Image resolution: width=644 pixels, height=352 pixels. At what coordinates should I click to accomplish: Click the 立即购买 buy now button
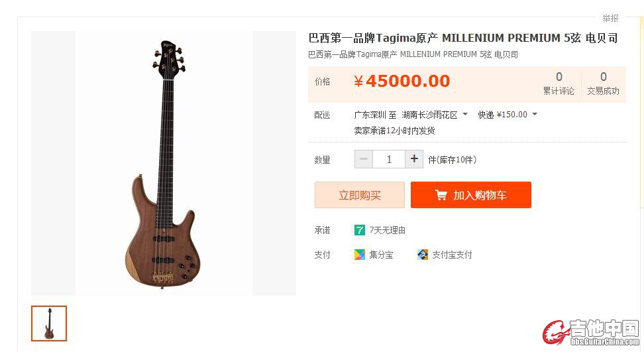(359, 195)
